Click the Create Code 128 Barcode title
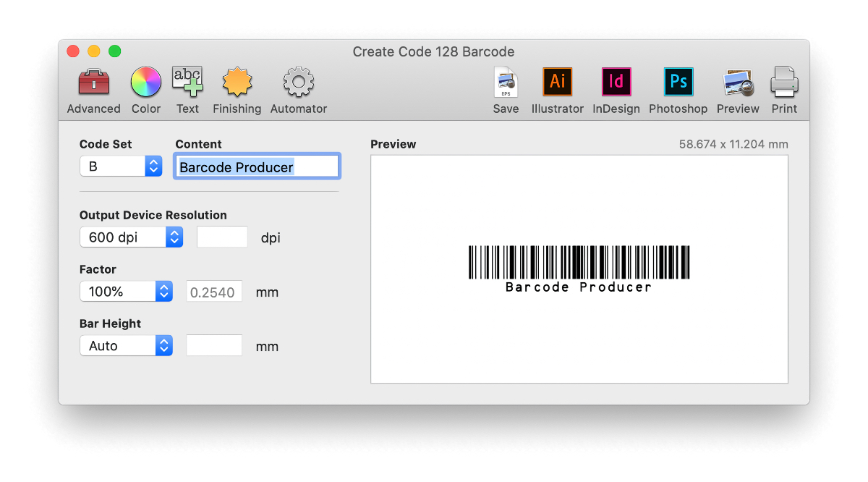Viewport: 868px width, 482px height. [x=433, y=52]
